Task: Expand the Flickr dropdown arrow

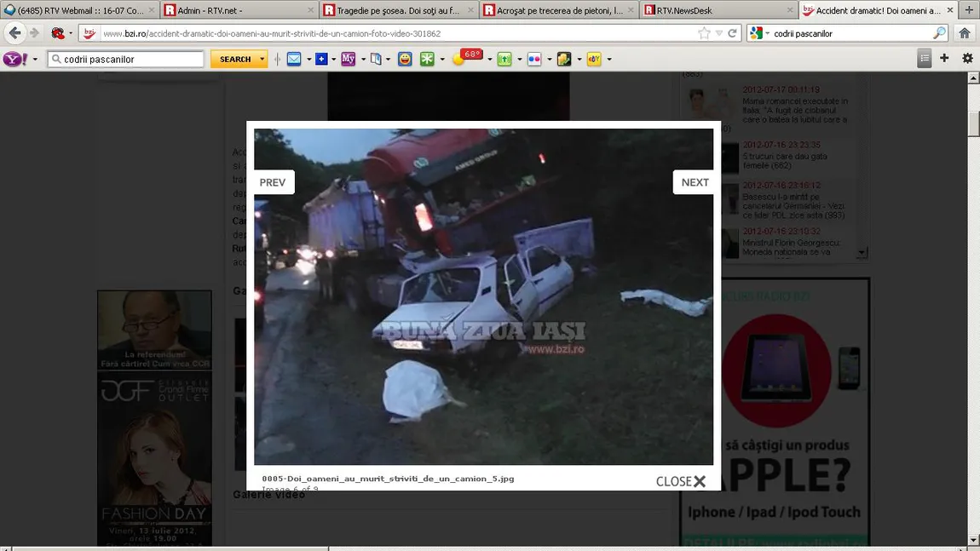Action: (x=550, y=60)
